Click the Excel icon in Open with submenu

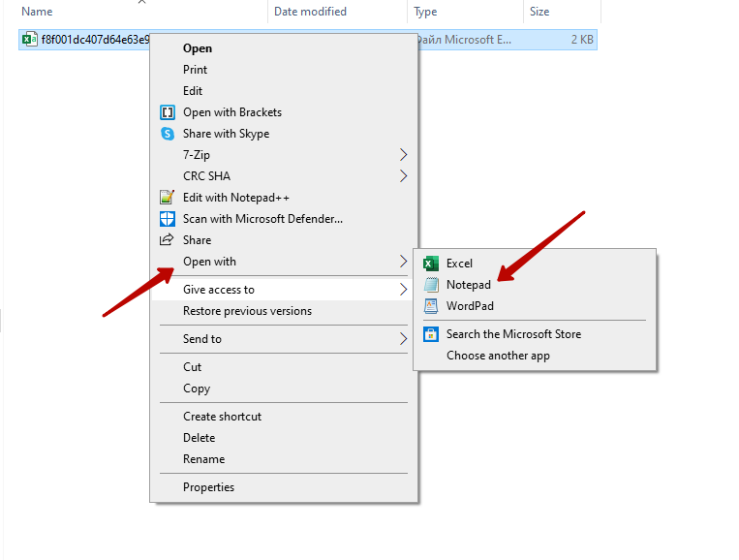[431, 264]
